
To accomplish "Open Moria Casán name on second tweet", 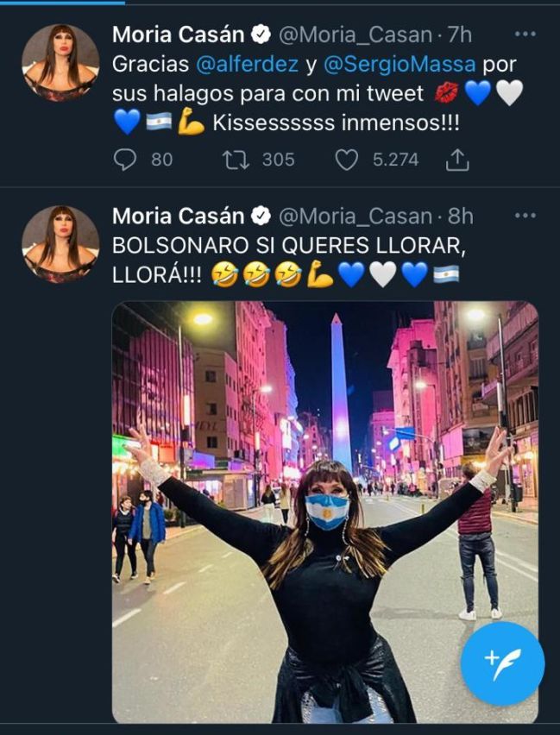I will coord(179,216).
